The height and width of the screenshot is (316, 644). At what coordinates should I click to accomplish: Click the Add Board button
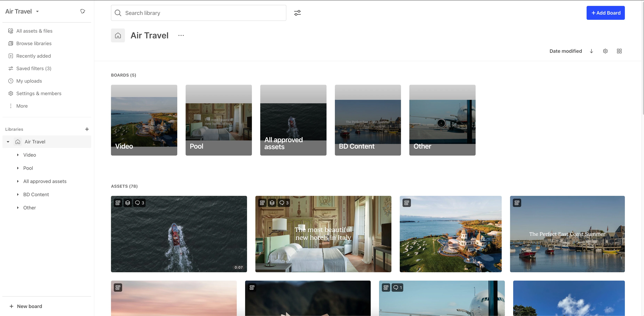[606, 13]
